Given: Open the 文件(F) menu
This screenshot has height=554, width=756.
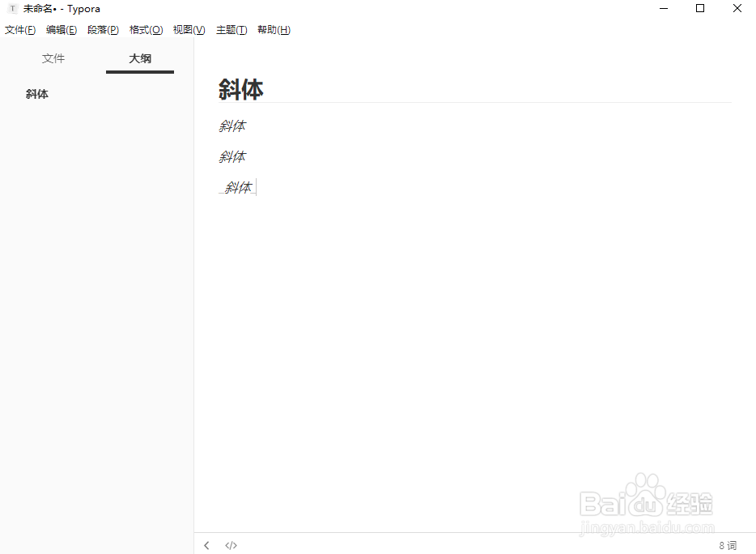Looking at the screenshot, I should click(x=20, y=30).
